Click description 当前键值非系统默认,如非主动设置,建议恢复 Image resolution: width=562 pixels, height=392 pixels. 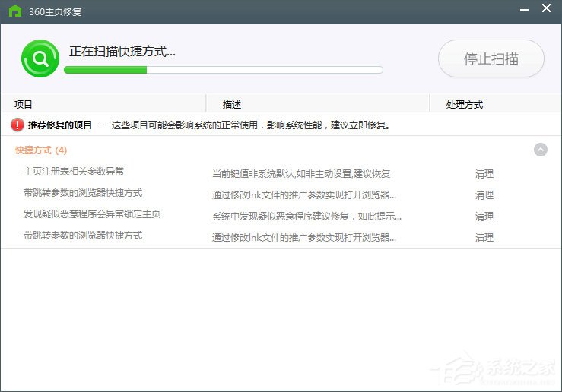pyautogui.click(x=301, y=174)
